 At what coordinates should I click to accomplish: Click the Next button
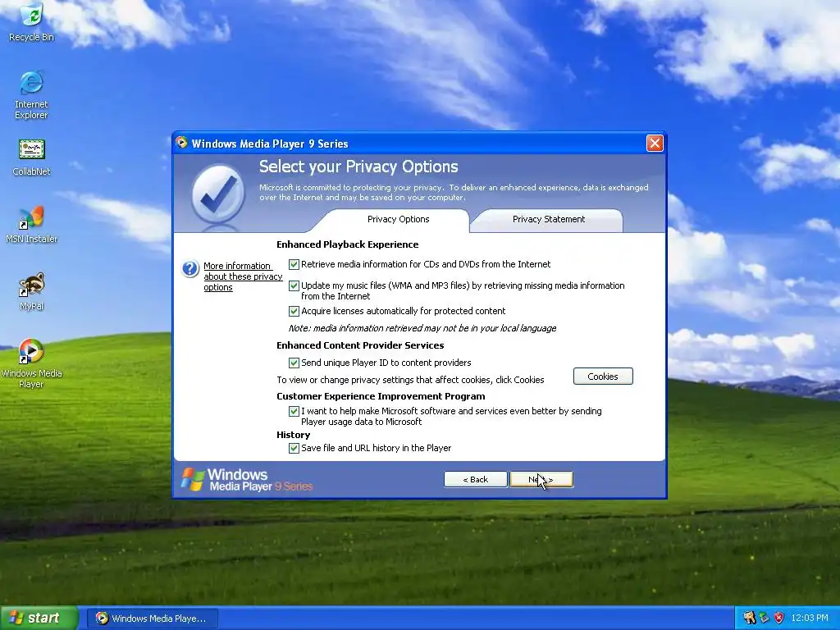tap(541, 479)
